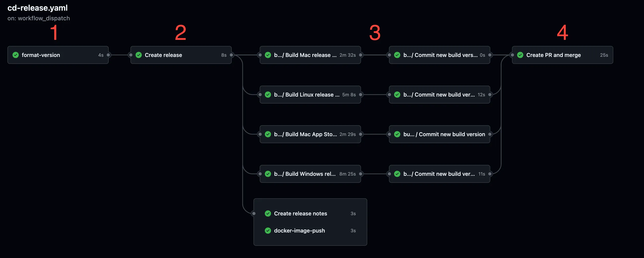Image resolution: width=644 pixels, height=258 pixels.
Task: Click the success checkmark on format-version job
Action: click(15, 55)
